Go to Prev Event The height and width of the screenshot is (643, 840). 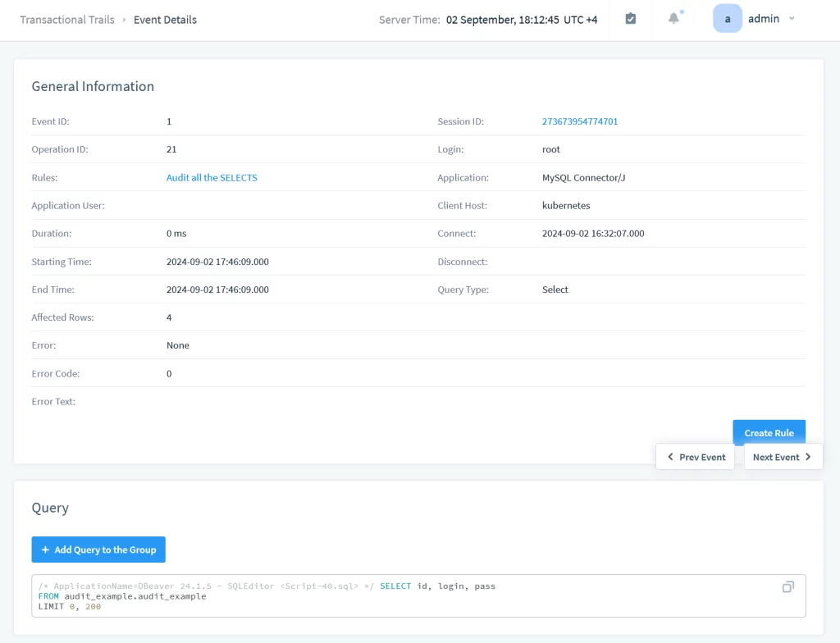695,457
